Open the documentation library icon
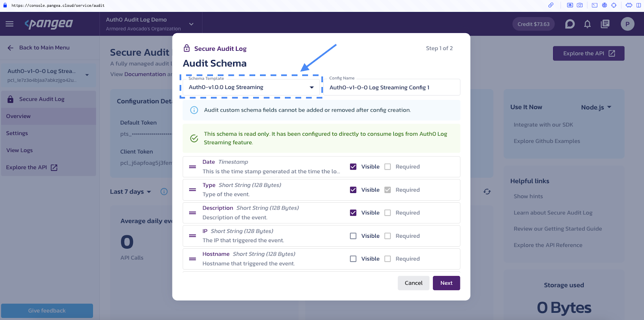 (605, 24)
